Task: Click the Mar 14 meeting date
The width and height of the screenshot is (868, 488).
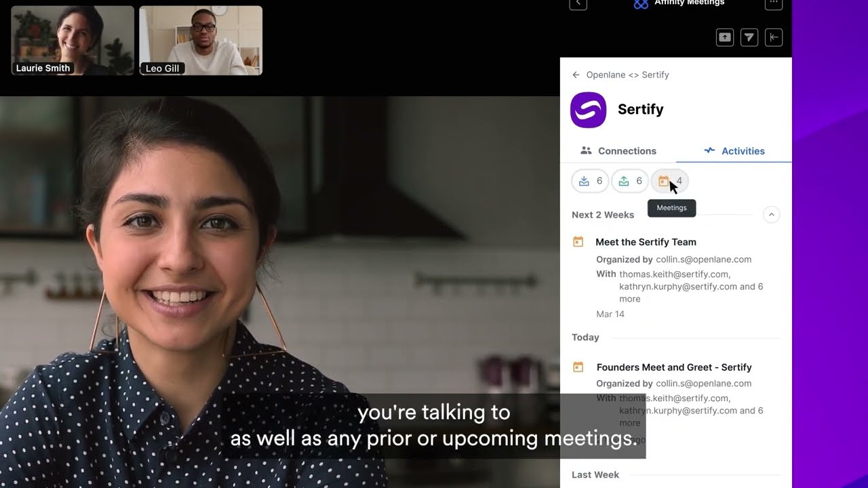Action: coord(610,314)
